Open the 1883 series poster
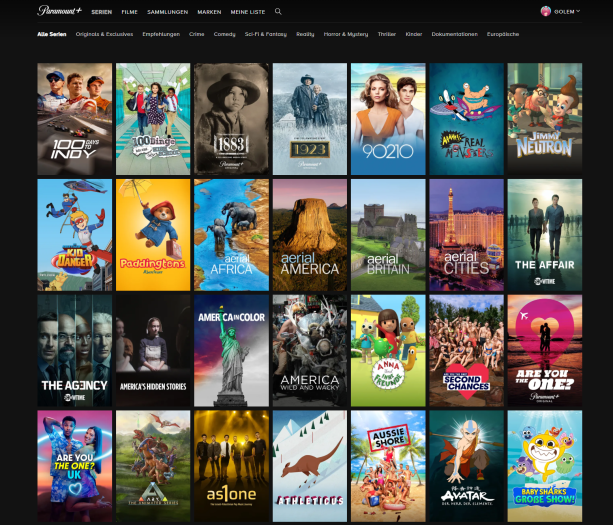The height and width of the screenshot is (525, 613). point(231,119)
